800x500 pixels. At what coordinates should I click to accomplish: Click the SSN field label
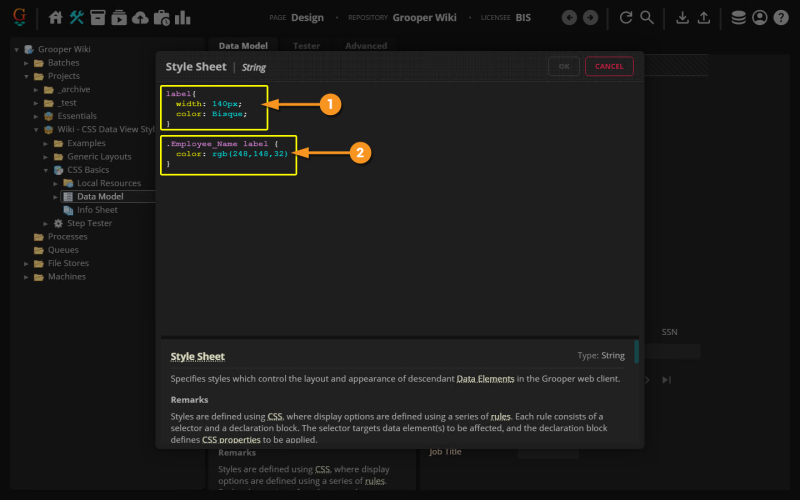tap(669, 332)
